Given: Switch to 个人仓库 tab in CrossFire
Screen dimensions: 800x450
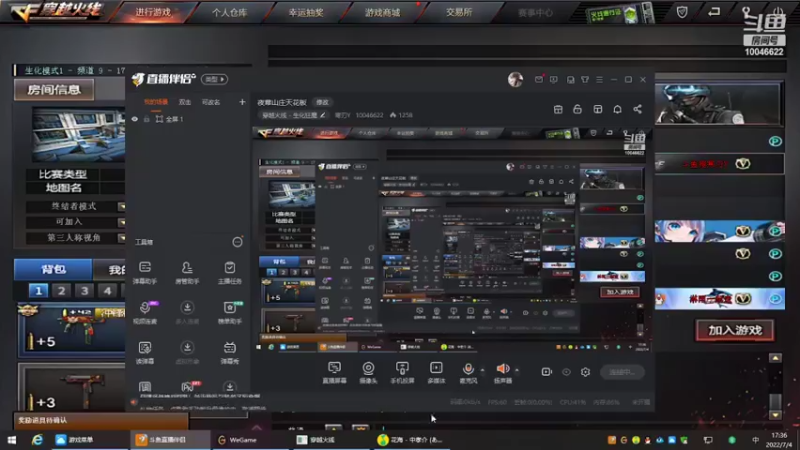Looking at the screenshot, I should pos(230,12).
